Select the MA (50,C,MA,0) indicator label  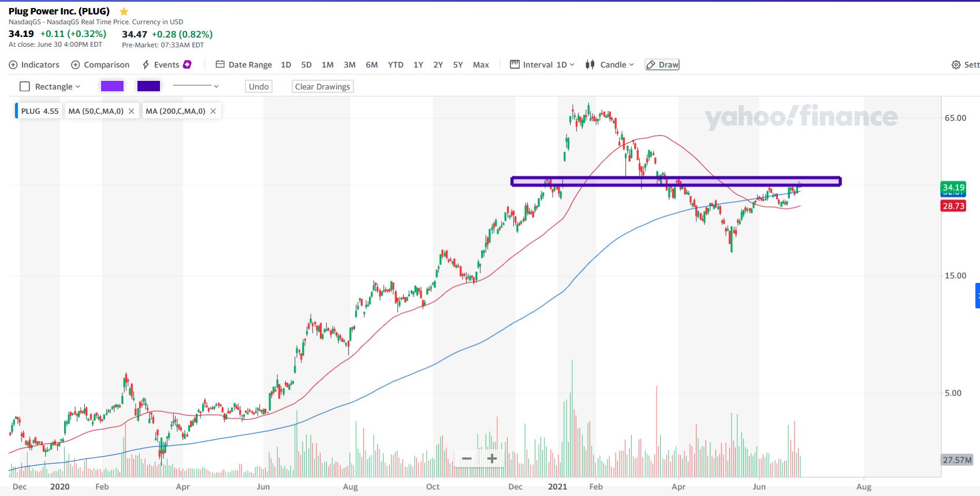[x=96, y=111]
